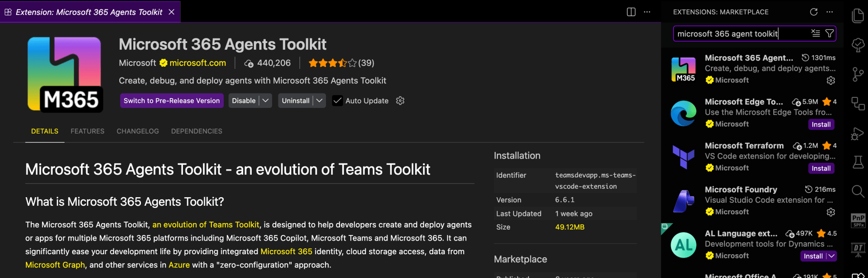Click the Microsoft Foundry icon in list
This screenshot has width=868, height=278.
(x=683, y=201)
